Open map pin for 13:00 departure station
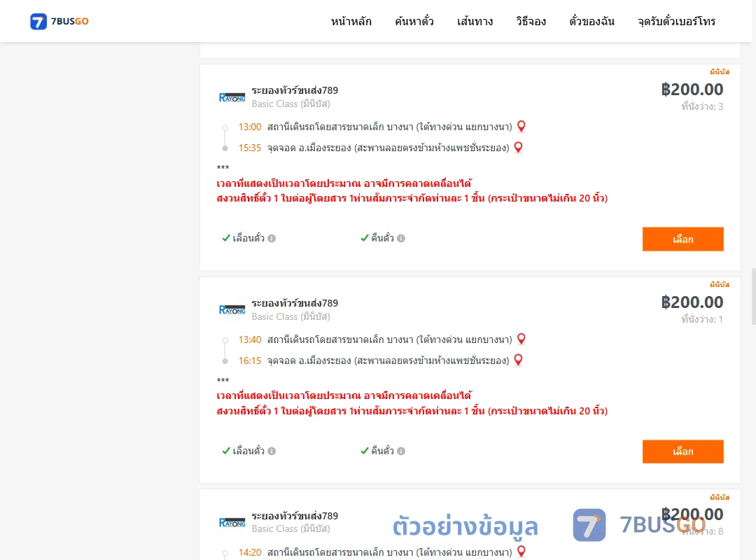 (x=521, y=127)
